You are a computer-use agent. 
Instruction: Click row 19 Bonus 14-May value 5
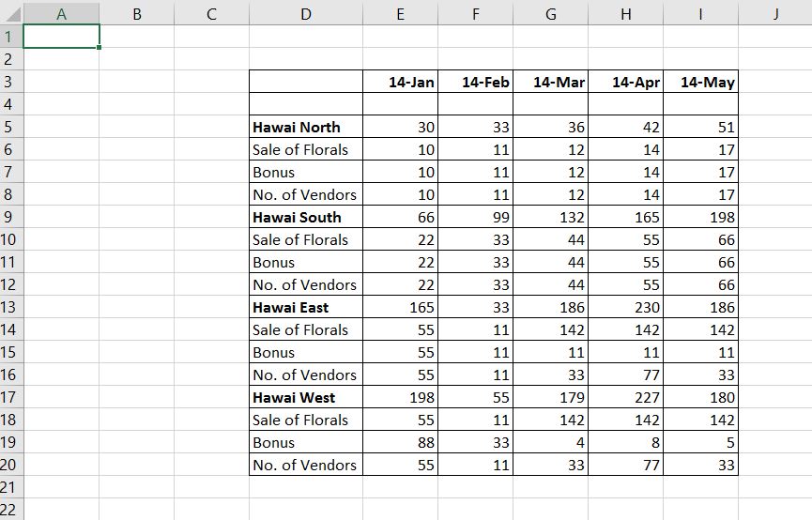(700, 442)
